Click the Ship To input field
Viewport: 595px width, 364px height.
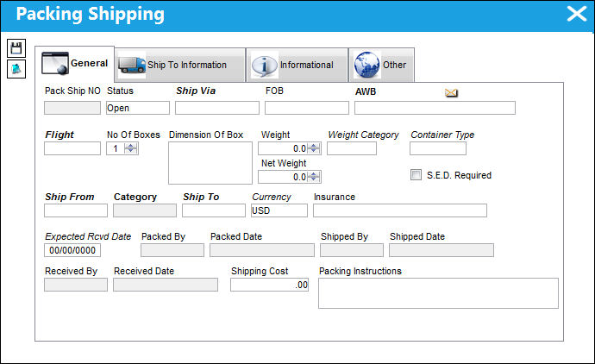(x=214, y=210)
